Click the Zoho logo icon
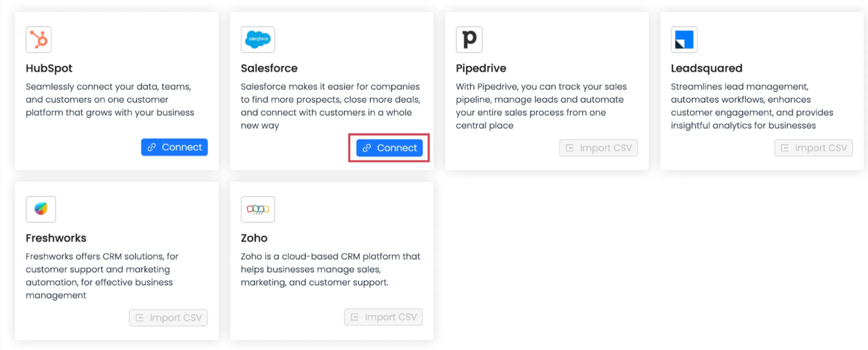The width and height of the screenshot is (868, 350). (x=258, y=209)
